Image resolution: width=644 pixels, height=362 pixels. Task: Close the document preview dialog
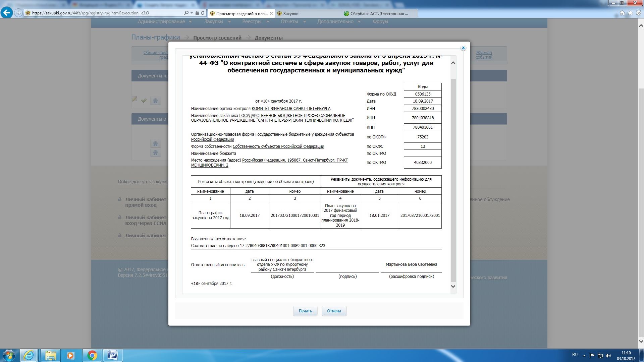coord(463,48)
